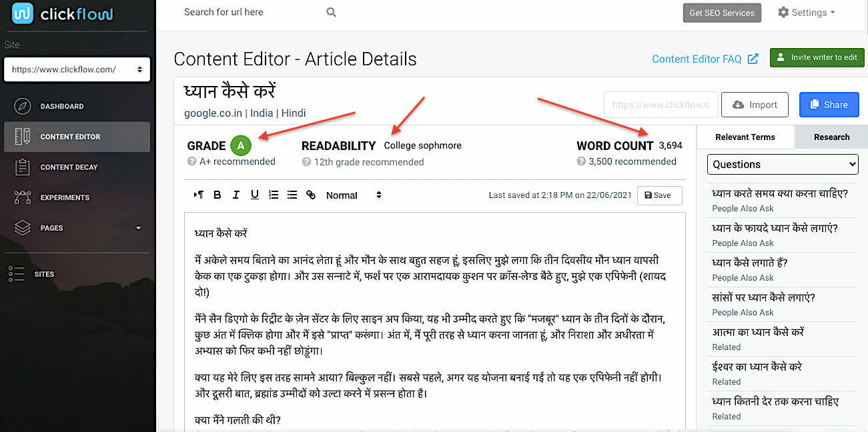Image resolution: width=868 pixels, height=432 pixels.
Task: Click the Content Decay clipboard icon
Action: [23, 167]
